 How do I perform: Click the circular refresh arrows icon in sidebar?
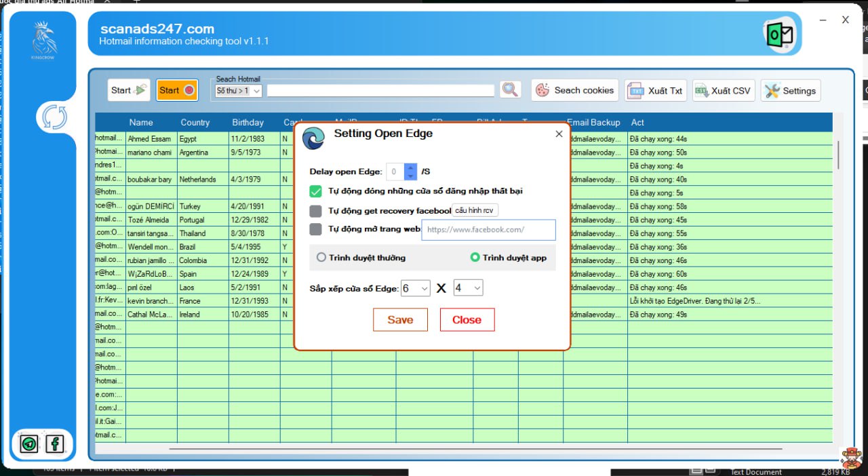pyautogui.click(x=54, y=117)
